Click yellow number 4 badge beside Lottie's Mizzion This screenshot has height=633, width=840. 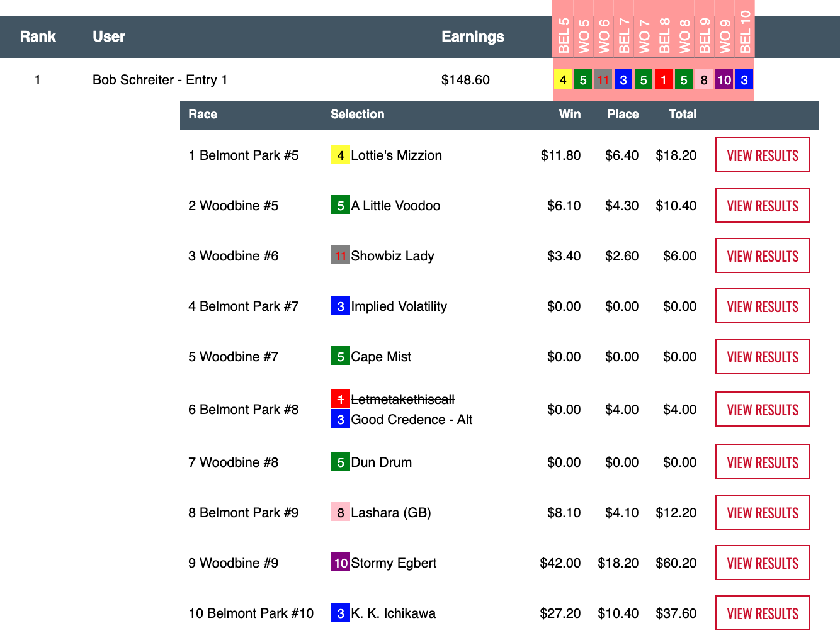[x=340, y=155]
